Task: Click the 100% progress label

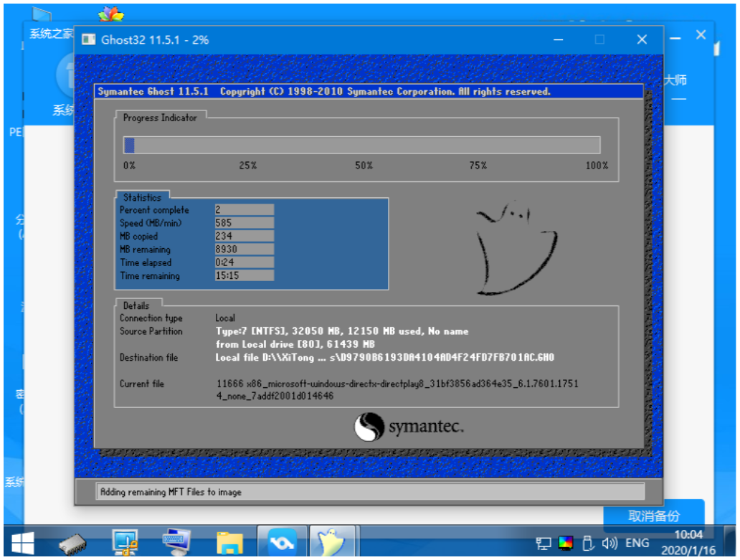Action: [597, 166]
